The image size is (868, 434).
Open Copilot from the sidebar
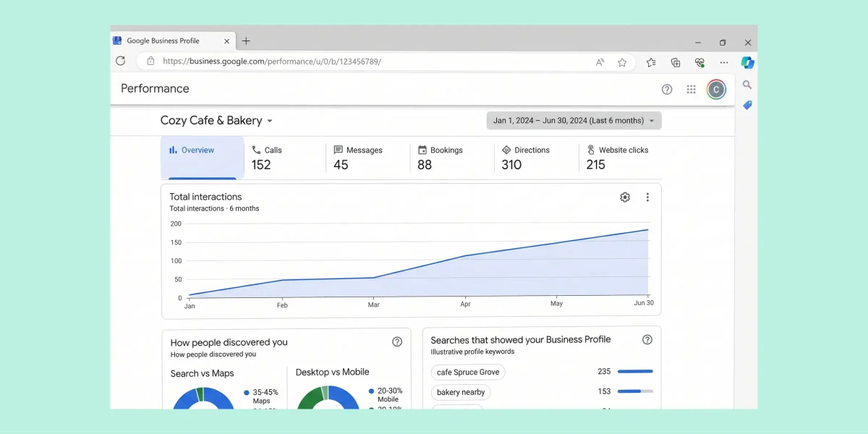click(748, 63)
